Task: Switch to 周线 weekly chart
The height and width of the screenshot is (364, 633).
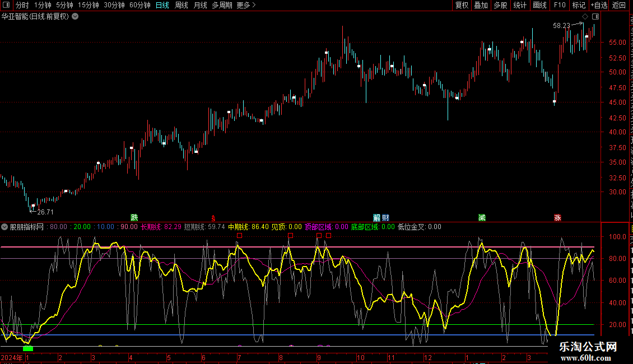Action: point(181,5)
